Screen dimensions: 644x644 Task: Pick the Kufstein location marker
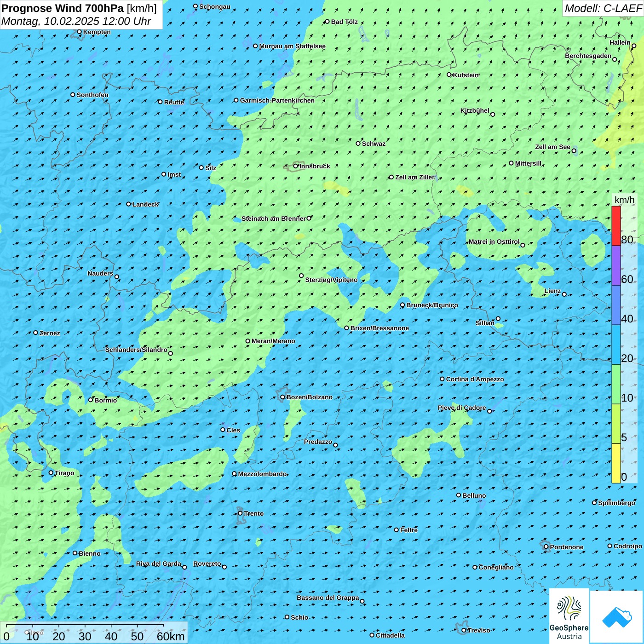[x=449, y=75]
